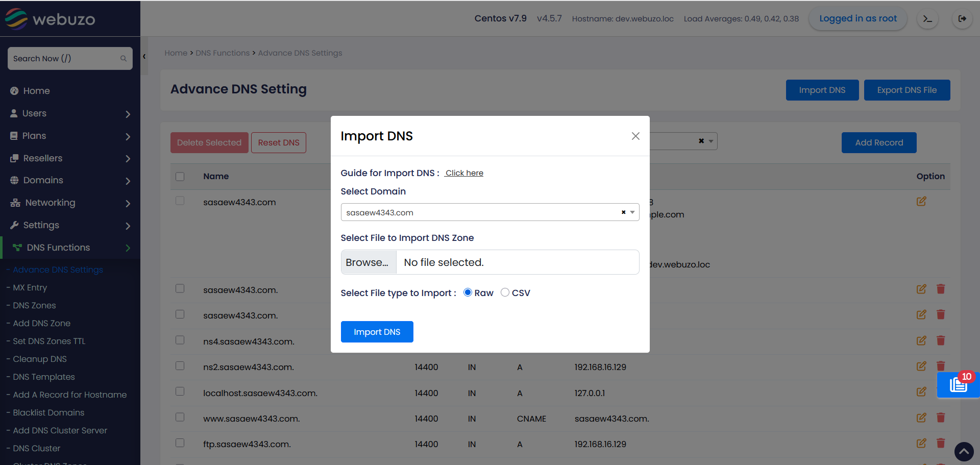Click the logout icon in top bar
This screenshot has height=465, width=980.
(962, 19)
